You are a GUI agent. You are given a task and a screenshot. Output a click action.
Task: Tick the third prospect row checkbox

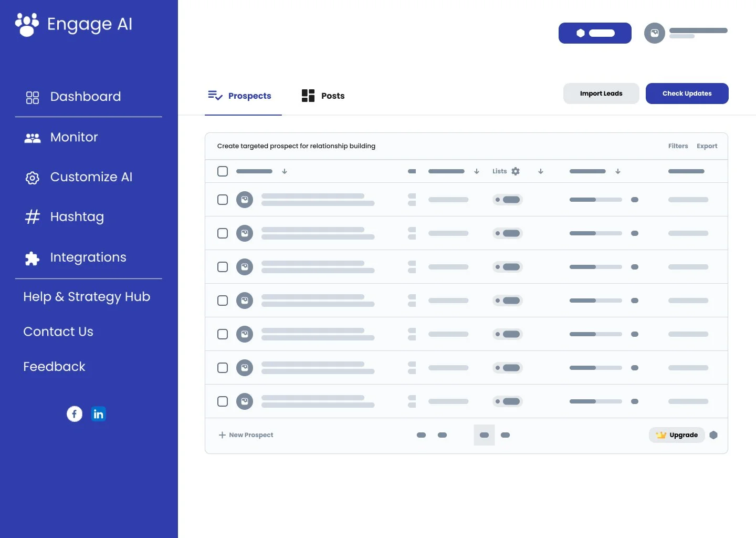[223, 267]
